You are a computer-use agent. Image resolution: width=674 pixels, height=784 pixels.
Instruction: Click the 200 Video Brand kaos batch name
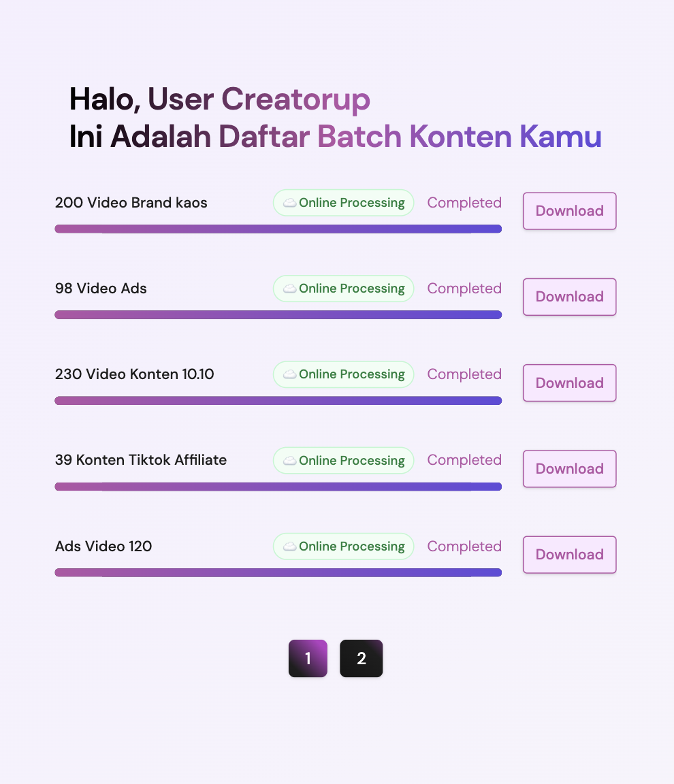coord(131,203)
